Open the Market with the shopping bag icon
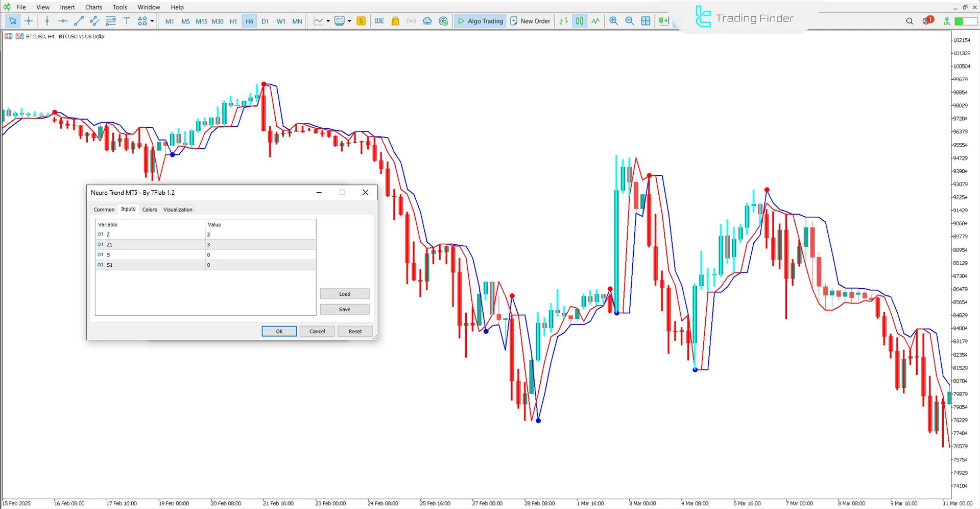Image resolution: width=980 pixels, height=509 pixels. [x=395, y=21]
